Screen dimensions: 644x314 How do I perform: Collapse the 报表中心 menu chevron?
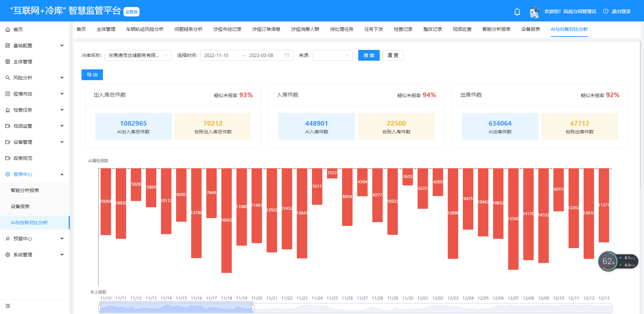click(x=62, y=174)
